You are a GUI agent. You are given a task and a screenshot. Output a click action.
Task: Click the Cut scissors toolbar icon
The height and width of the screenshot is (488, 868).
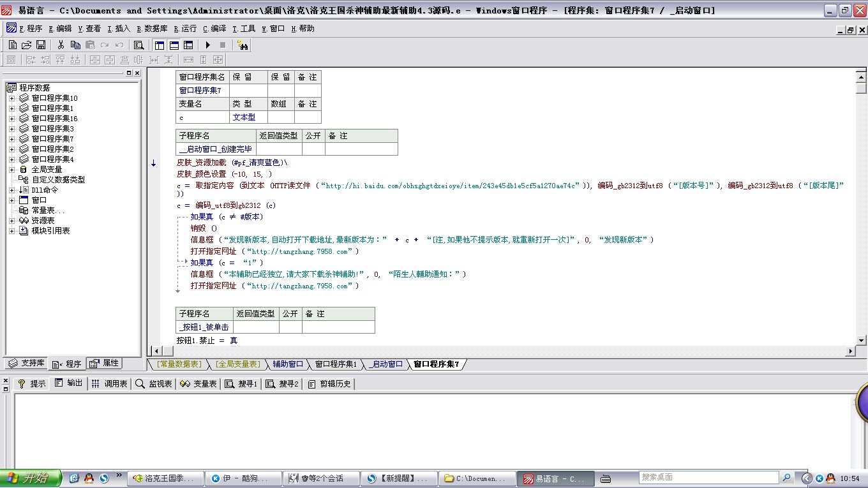[x=61, y=45]
